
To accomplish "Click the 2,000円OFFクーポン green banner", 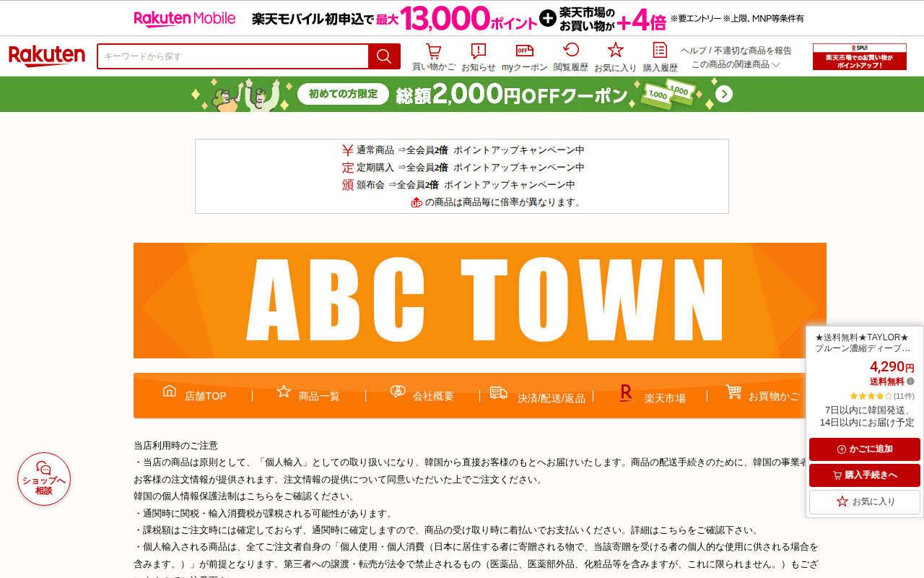I will (x=462, y=94).
